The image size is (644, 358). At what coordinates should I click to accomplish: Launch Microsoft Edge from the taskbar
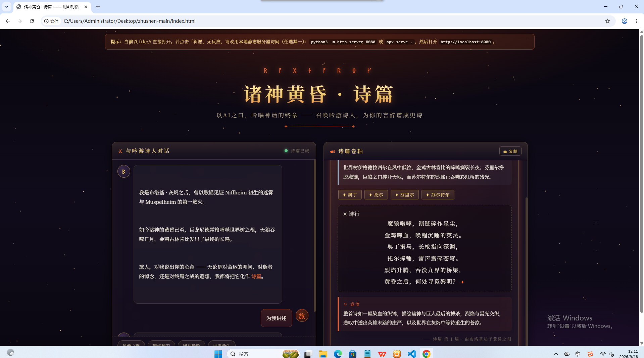tap(338, 354)
